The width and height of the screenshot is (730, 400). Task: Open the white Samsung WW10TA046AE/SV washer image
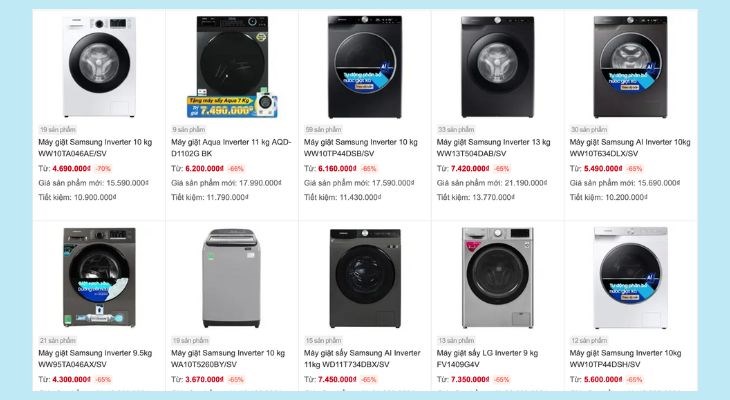99,67
